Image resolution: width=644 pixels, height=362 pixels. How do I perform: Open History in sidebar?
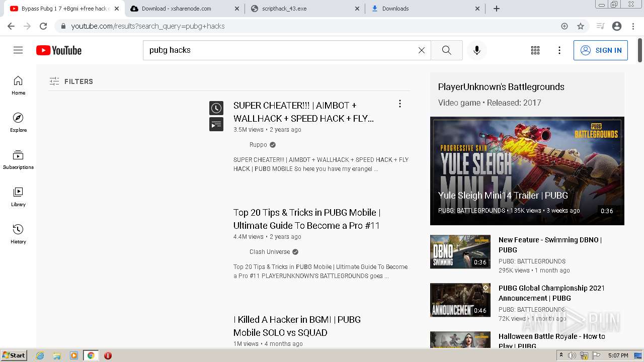[x=18, y=234]
